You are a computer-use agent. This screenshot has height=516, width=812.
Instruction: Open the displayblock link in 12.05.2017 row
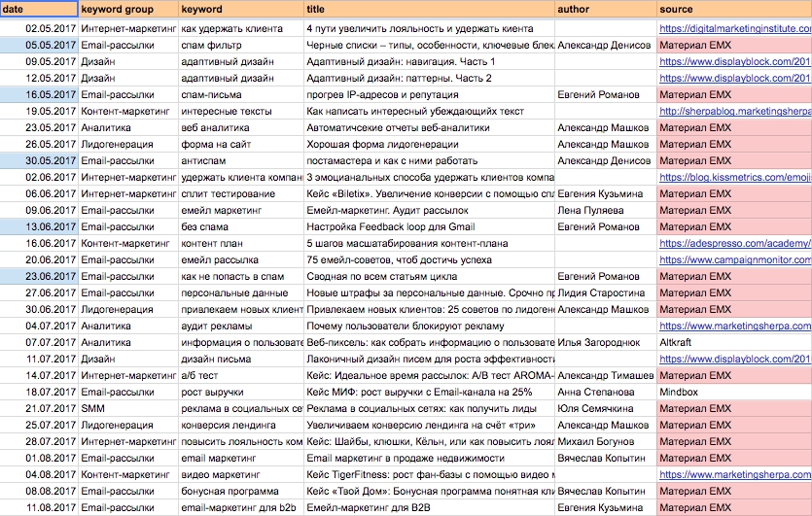point(735,78)
